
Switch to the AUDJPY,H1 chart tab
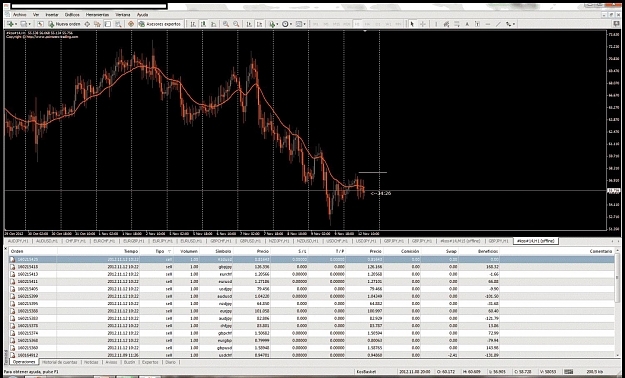coord(18,241)
